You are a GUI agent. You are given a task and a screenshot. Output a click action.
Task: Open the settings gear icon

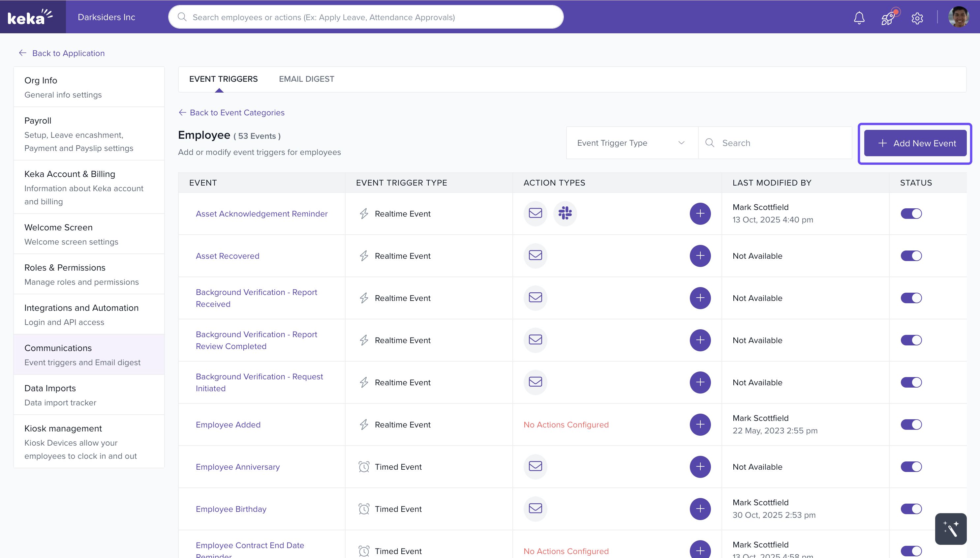click(x=917, y=18)
